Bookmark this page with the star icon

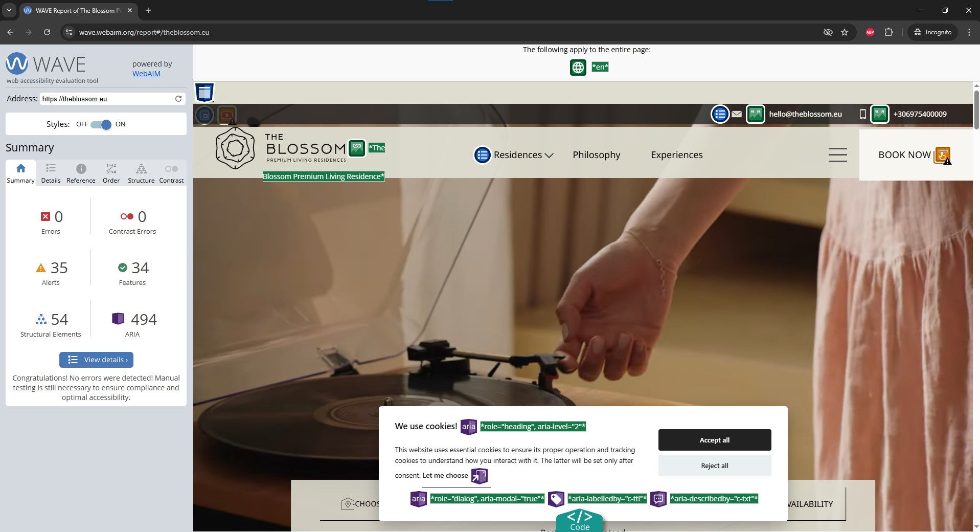(845, 32)
